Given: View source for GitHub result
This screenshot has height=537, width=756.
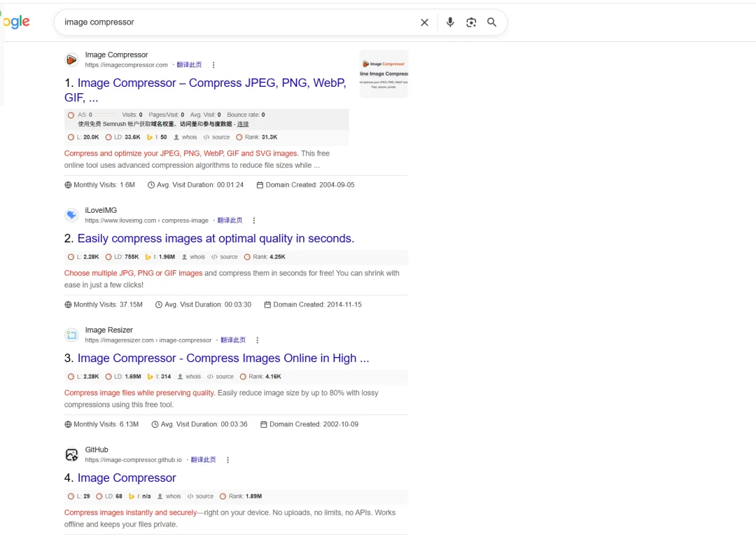Looking at the screenshot, I should (x=200, y=496).
